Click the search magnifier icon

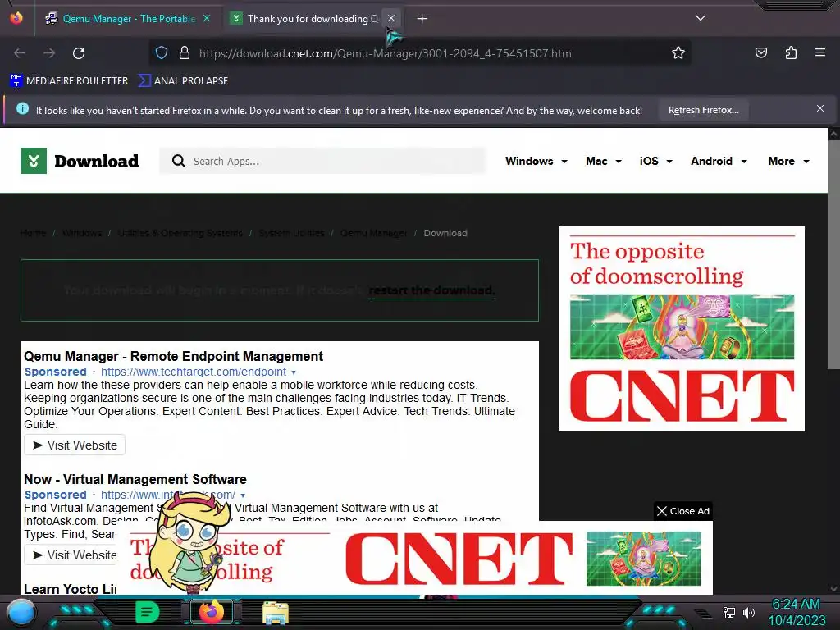pyautogui.click(x=178, y=161)
